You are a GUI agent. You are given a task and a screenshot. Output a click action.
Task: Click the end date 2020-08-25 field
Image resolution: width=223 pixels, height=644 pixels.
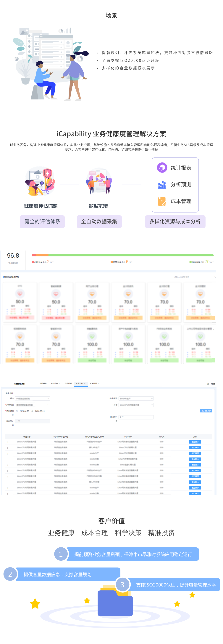point(40,411)
